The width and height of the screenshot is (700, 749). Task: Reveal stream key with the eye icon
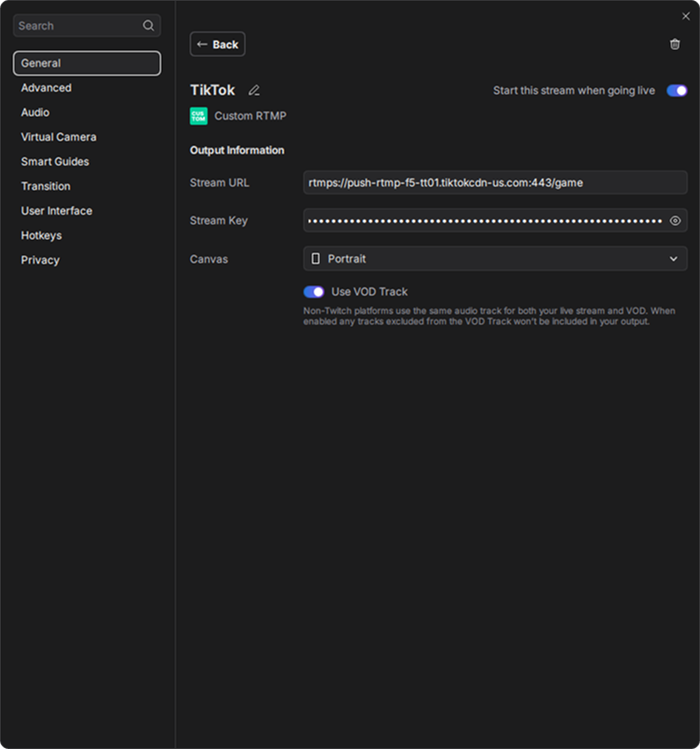click(675, 221)
